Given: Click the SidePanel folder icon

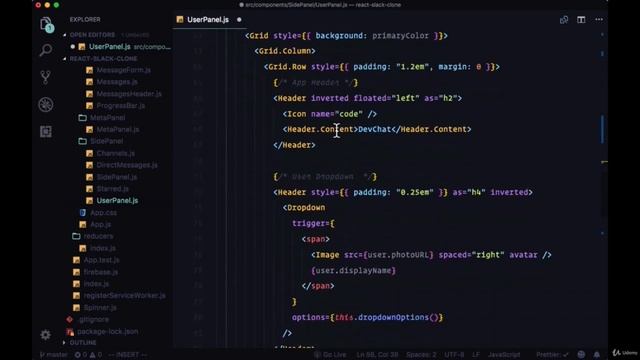Looking at the screenshot, I should click(82, 141).
